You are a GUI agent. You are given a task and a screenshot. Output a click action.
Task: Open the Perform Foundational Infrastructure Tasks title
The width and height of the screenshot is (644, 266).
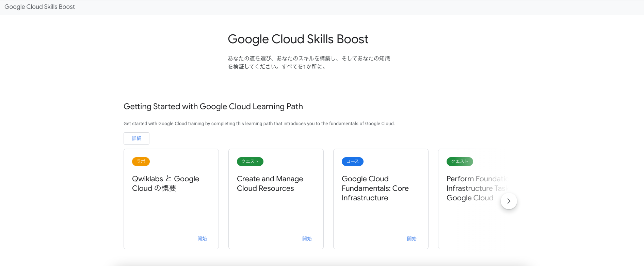click(x=473, y=188)
